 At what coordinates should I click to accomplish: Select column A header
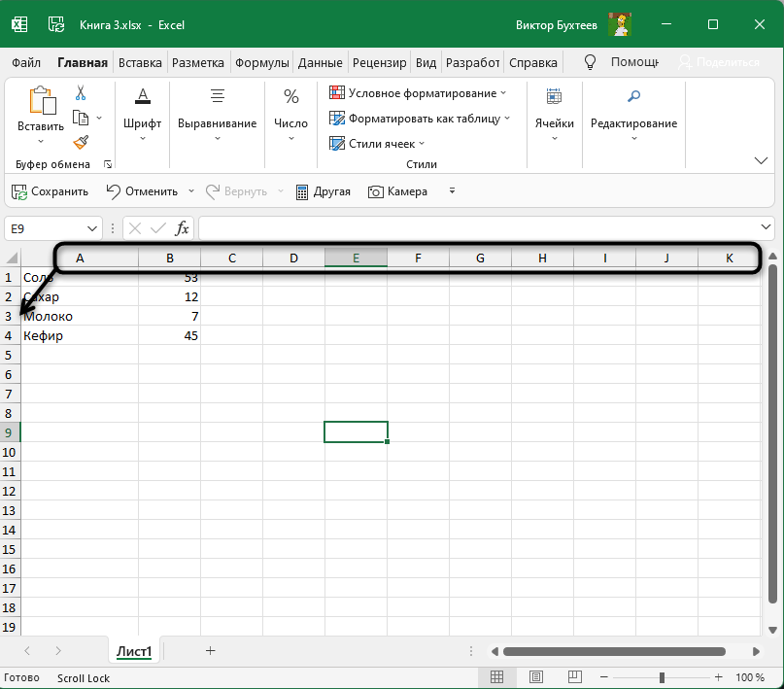(80, 258)
